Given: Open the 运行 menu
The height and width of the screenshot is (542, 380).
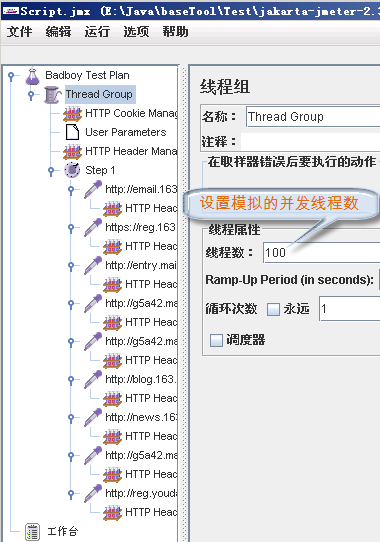Looking at the screenshot, I should [x=97, y=32].
